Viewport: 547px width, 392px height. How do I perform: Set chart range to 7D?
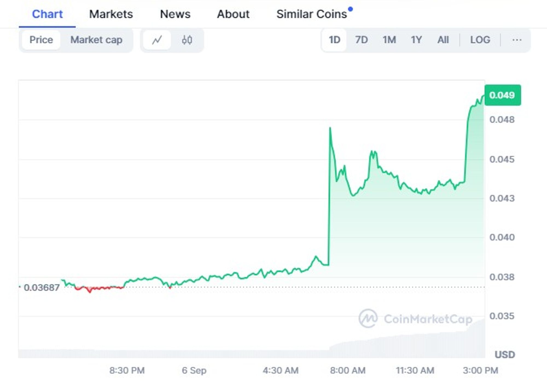[x=361, y=40]
